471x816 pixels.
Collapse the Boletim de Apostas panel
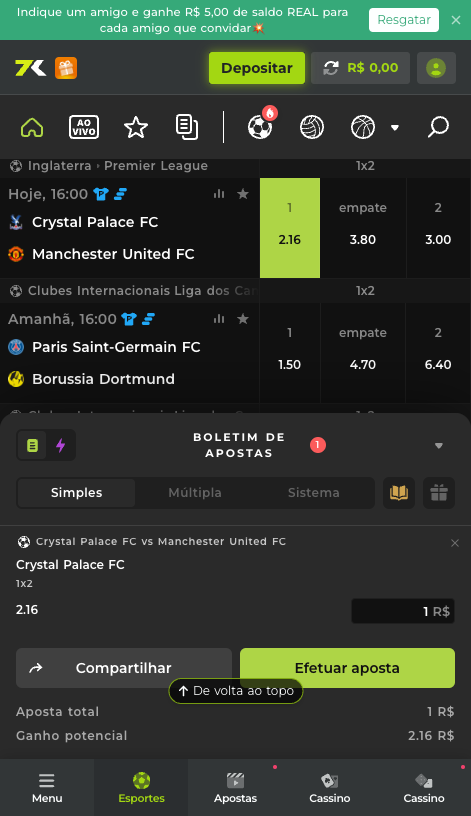click(439, 445)
